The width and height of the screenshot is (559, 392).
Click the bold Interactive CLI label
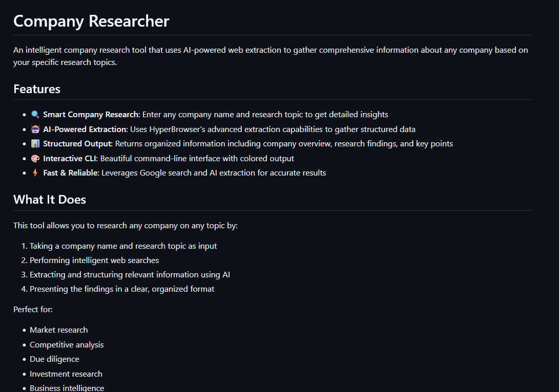(70, 159)
